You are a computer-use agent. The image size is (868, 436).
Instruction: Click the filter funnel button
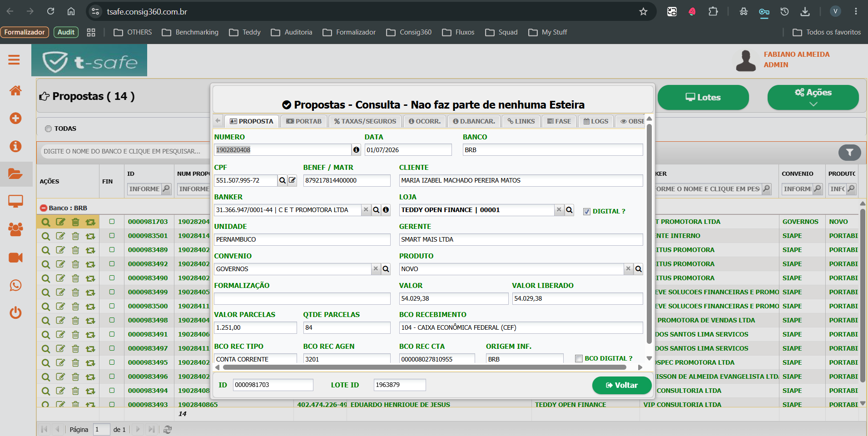click(849, 153)
